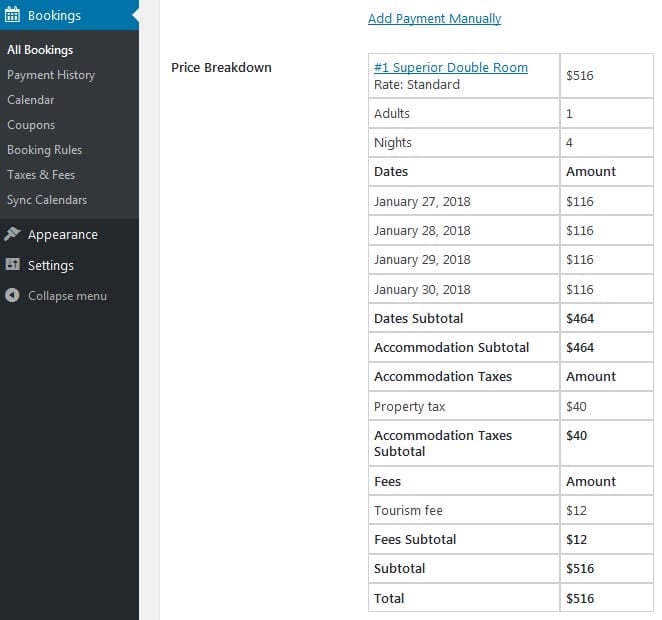Open Payment History page
This screenshot has height=620, width=662.
click(x=51, y=75)
